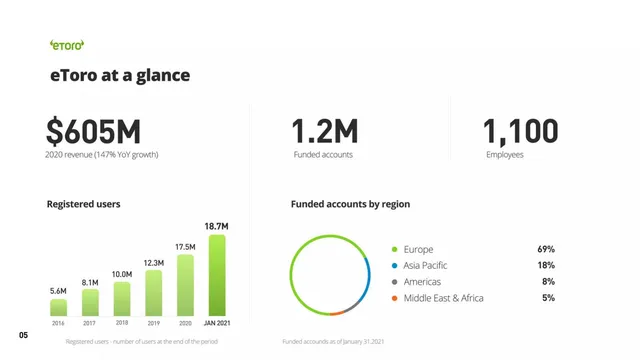Select the 'eToro at a glance' heading
Screen dimensions: 640x360
coord(120,75)
